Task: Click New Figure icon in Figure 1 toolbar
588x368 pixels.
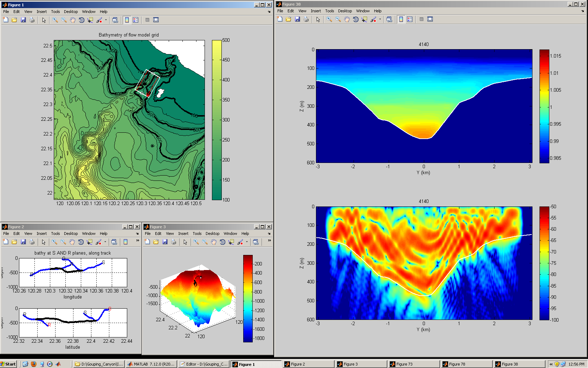Action: [x=6, y=20]
